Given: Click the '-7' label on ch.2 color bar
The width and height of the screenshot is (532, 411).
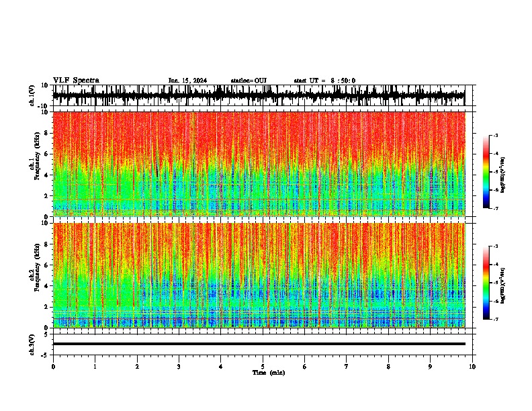Looking at the screenshot, I should coord(495,320).
